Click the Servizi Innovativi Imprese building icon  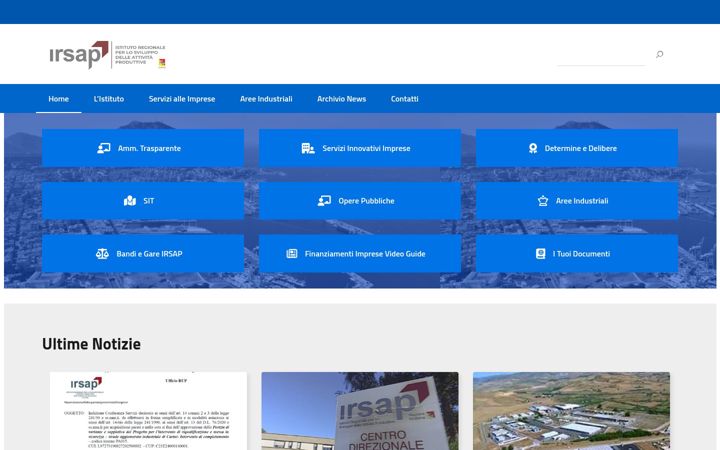tap(308, 148)
